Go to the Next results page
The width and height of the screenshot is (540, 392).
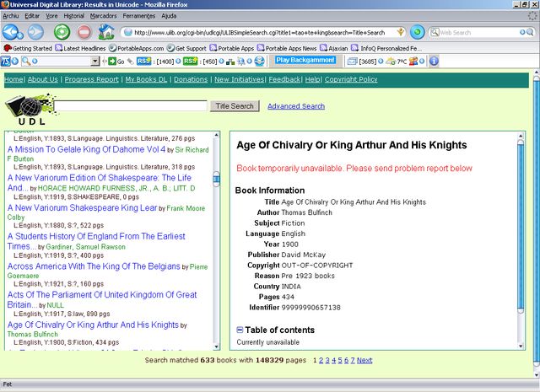click(364, 360)
